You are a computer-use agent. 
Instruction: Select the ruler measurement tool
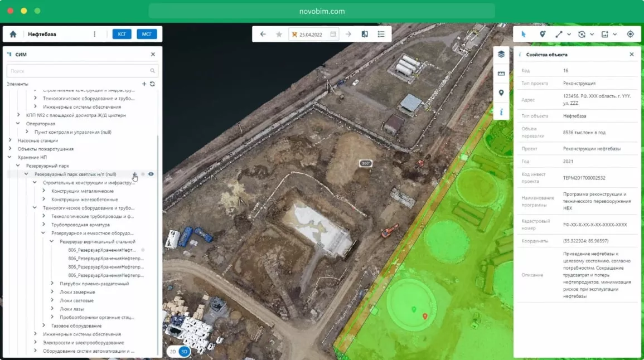click(501, 74)
